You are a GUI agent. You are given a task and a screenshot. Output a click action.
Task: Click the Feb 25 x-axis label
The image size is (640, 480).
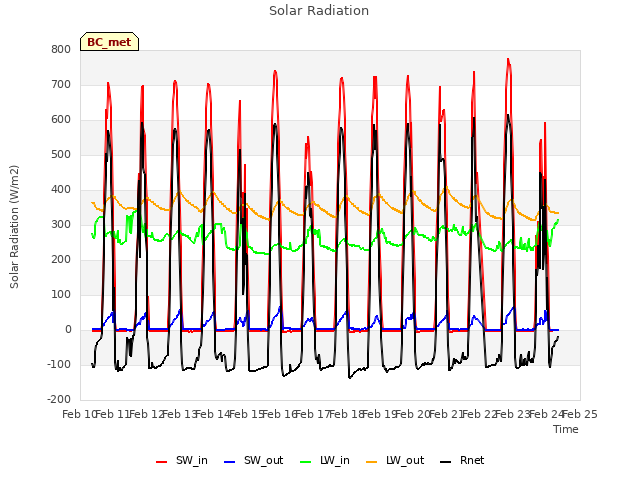(580, 415)
